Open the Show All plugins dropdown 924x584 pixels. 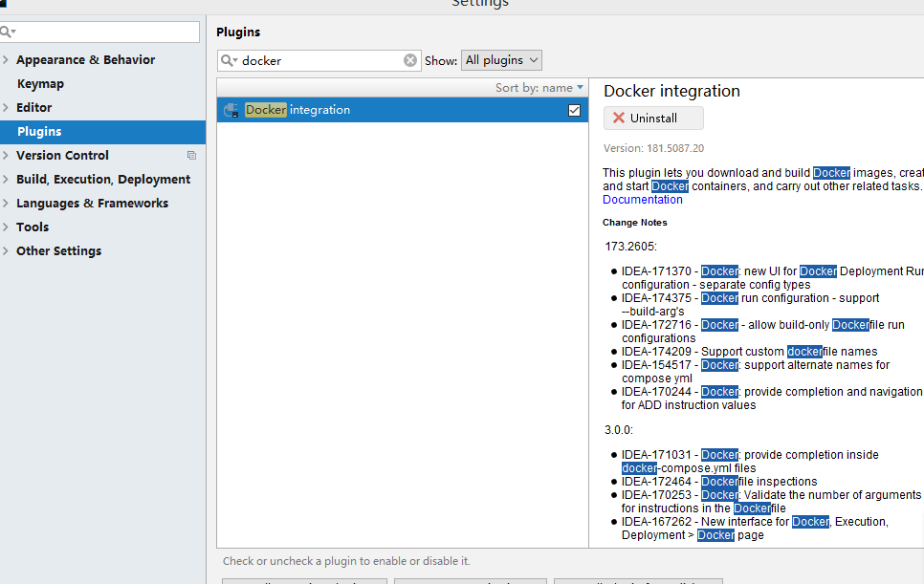tap(501, 60)
